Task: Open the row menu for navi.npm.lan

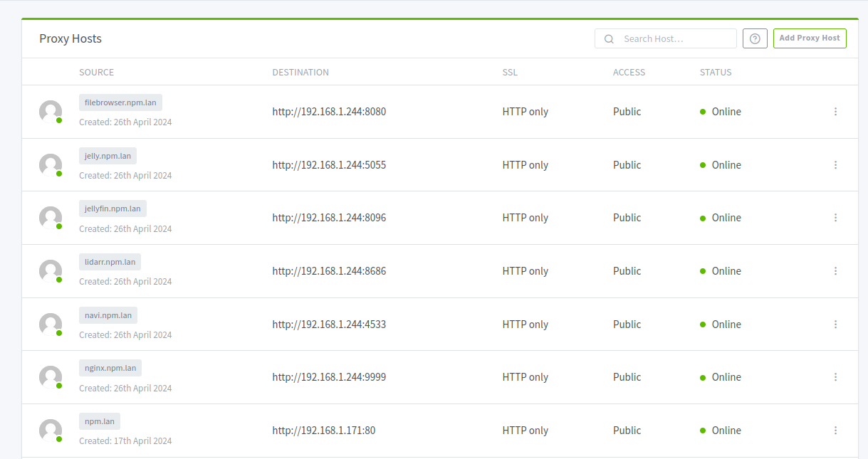Action: tap(835, 325)
